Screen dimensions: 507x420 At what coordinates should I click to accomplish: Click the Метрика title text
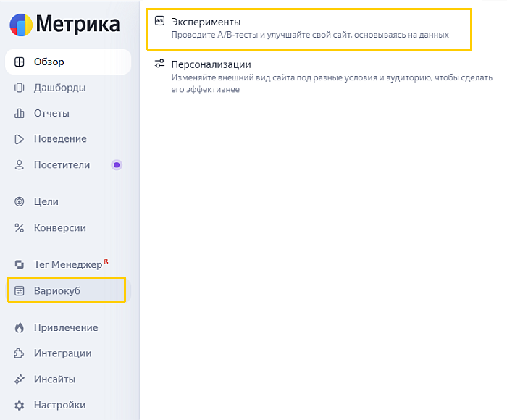pos(78,24)
